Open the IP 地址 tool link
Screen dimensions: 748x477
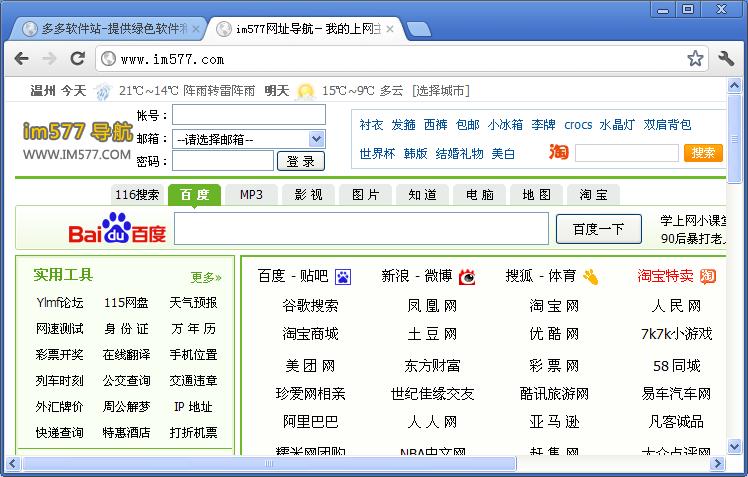pyautogui.click(x=193, y=406)
